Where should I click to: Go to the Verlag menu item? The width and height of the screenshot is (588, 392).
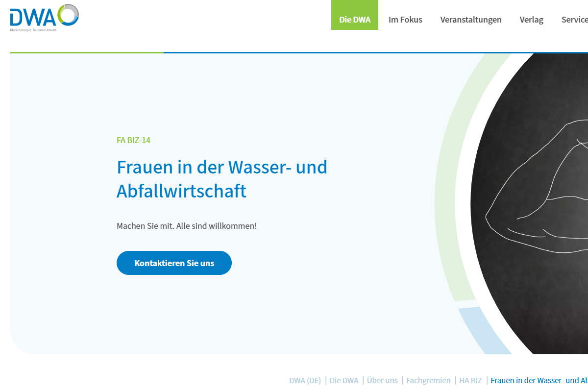531,20
